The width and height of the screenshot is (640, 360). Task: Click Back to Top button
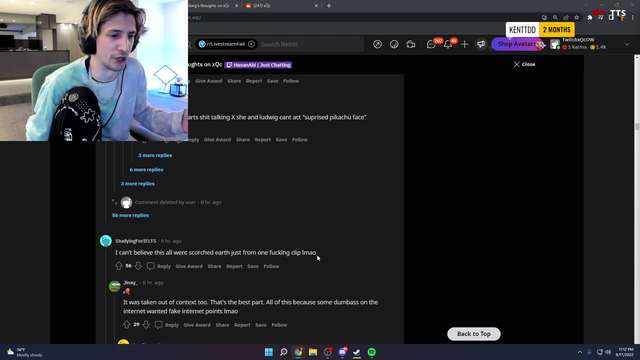click(x=474, y=334)
